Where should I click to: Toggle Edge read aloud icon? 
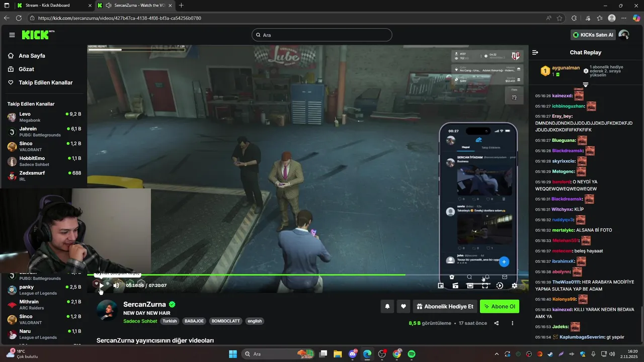(x=548, y=18)
